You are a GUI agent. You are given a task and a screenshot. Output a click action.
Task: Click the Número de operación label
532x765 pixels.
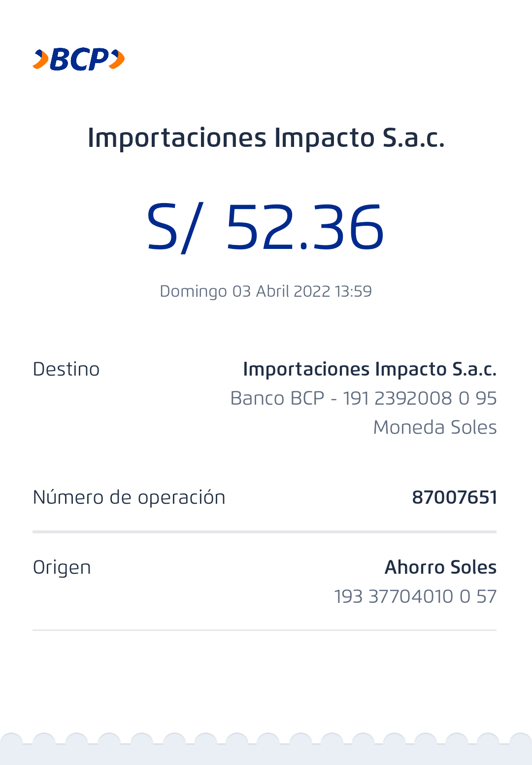tap(129, 497)
